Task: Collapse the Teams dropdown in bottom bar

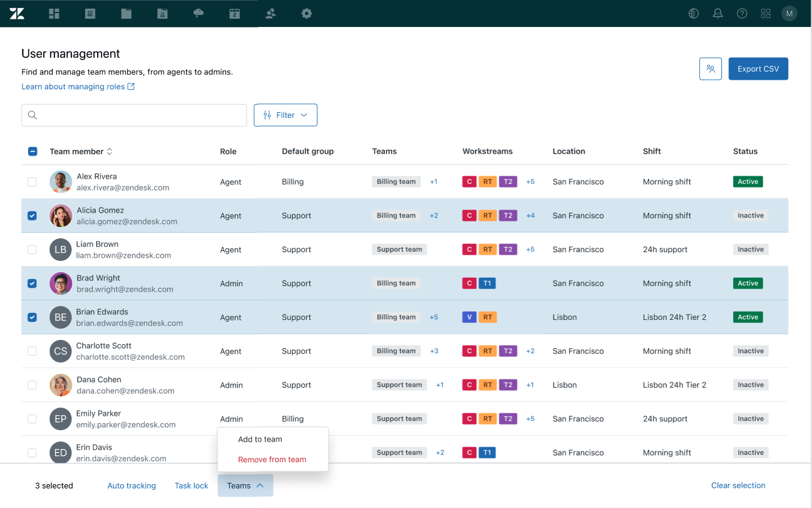Action: click(245, 485)
